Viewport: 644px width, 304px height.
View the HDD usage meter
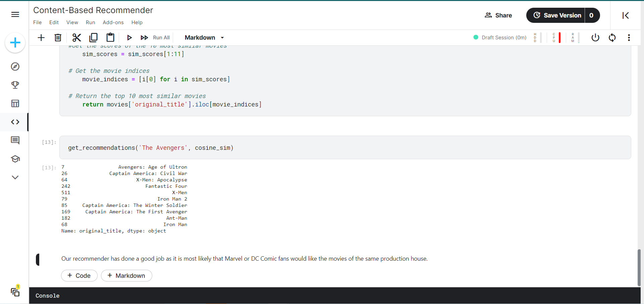(538, 38)
